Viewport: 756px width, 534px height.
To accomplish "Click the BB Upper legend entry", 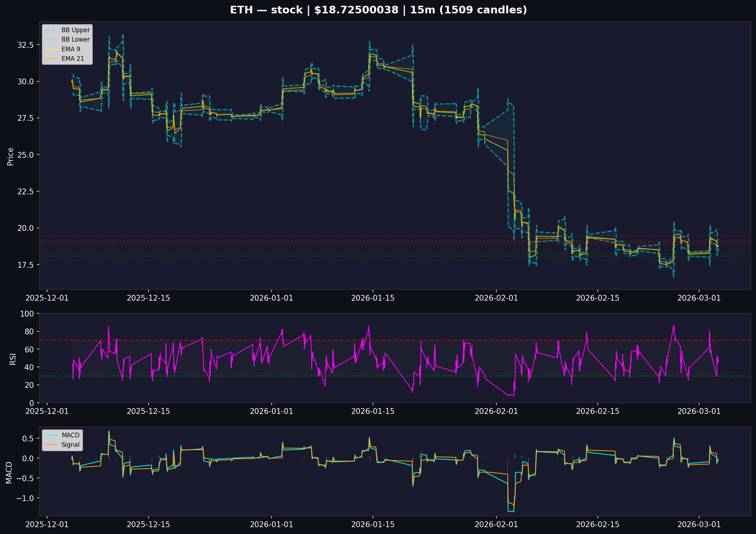I will point(75,30).
